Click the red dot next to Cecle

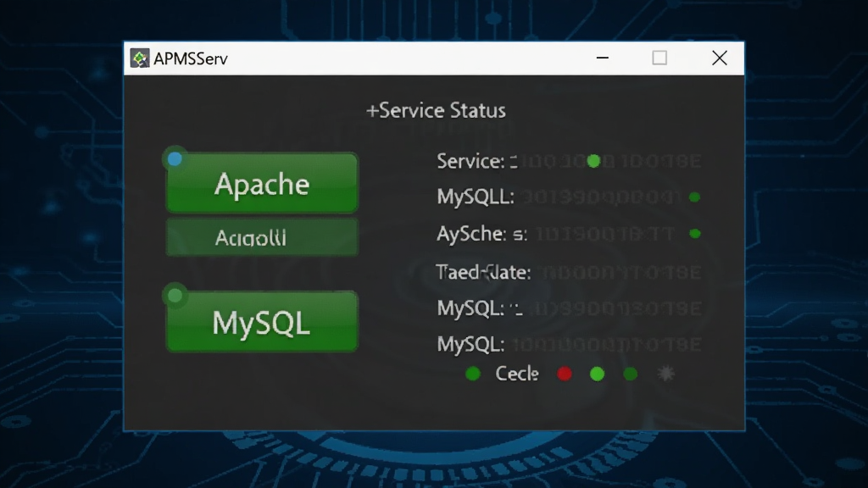[x=565, y=374]
